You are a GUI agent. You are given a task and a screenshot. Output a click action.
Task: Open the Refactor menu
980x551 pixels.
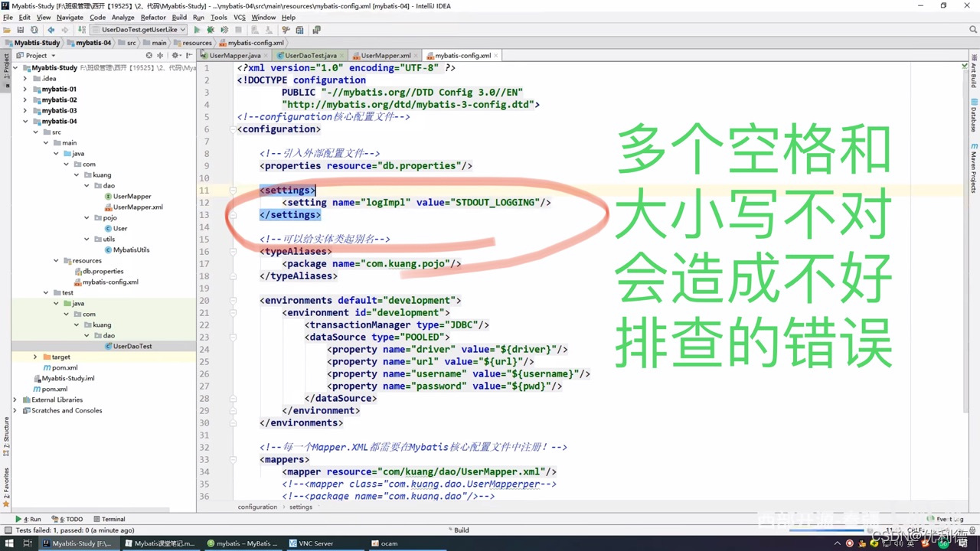click(153, 17)
